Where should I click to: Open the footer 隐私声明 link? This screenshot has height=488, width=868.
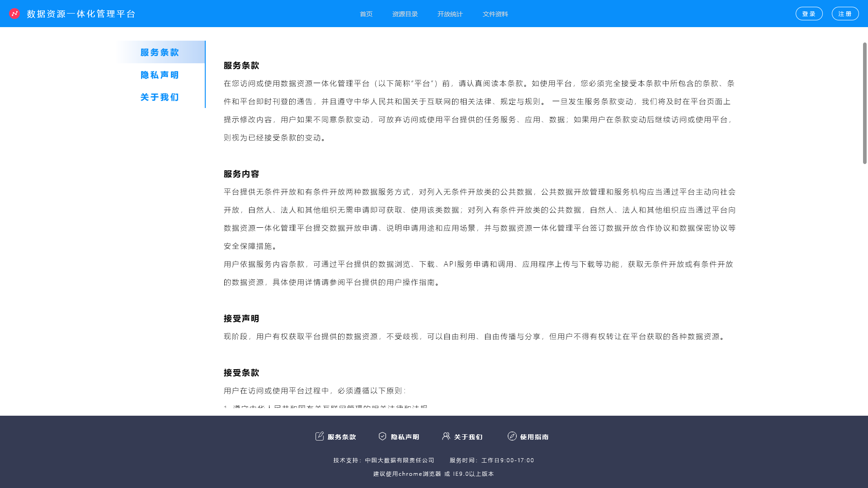[405, 437]
